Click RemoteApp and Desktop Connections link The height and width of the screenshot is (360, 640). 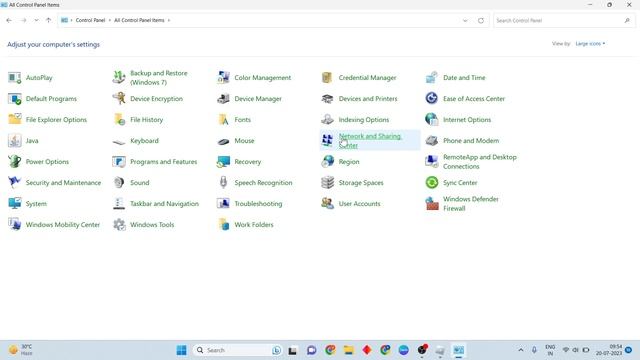click(480, 162)
